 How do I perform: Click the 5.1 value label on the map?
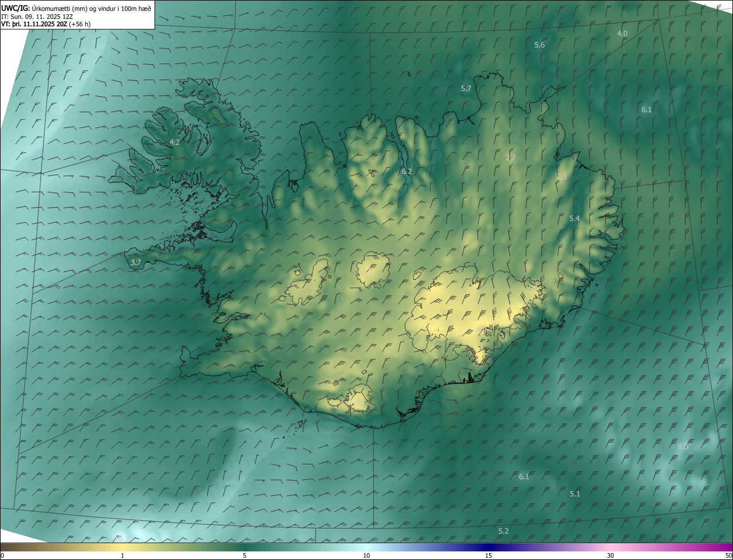click(x=575, y=494)
